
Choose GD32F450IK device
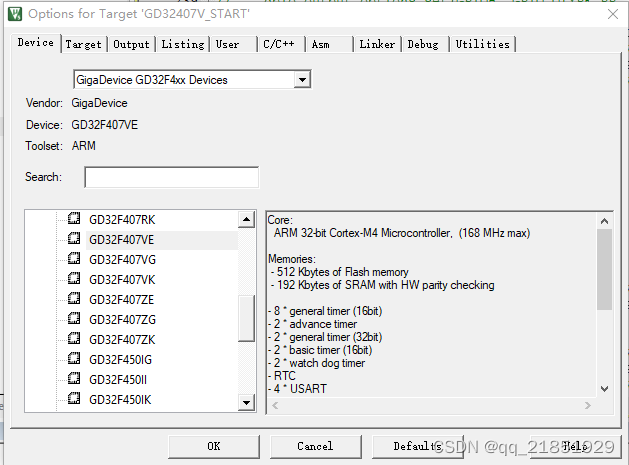click(x=120, y=400)
